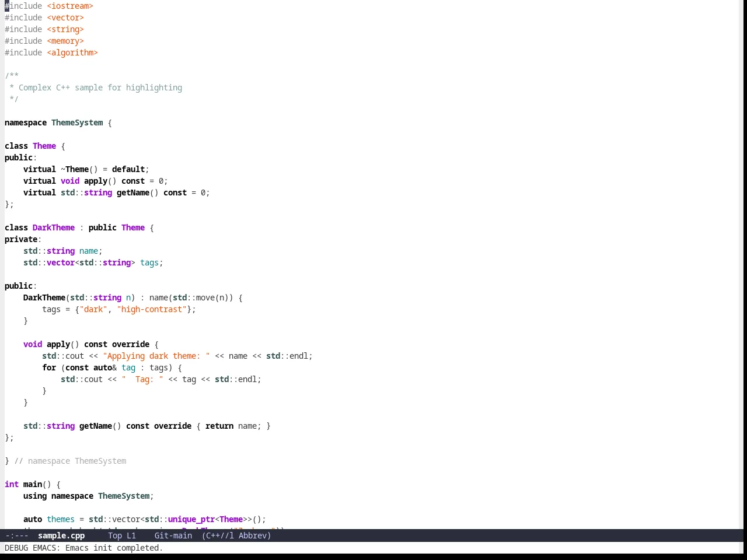This screenshot has height=560, width=747.
Task: Click 'DarkTheme' in class DarkTheme declaration
Action: pos(54,228)
